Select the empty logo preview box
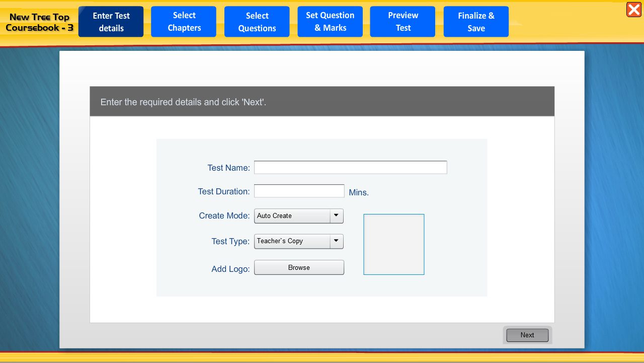This screenshot has width=644, height=363. pyautogui.click(x=393, y=245)
